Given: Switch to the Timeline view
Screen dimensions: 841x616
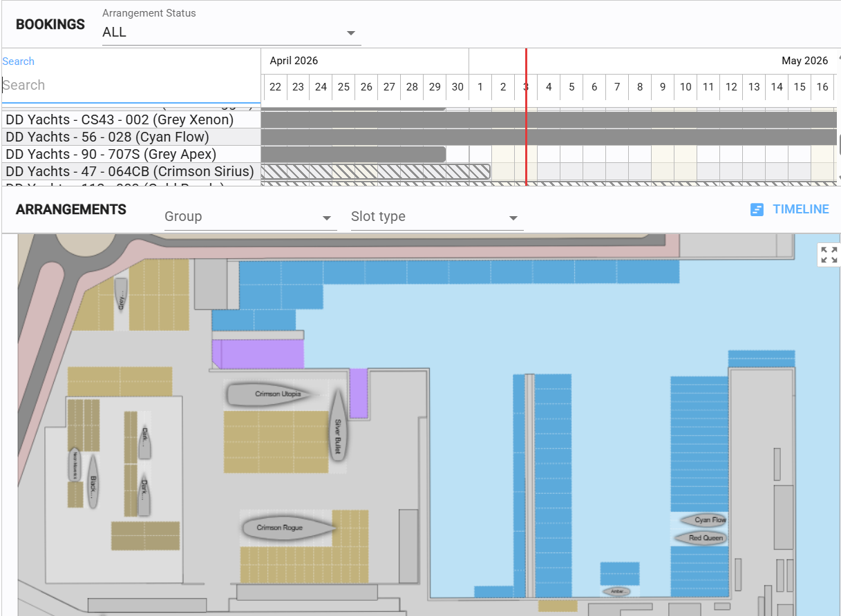Looking at the screenshot, I should [789, 209].
